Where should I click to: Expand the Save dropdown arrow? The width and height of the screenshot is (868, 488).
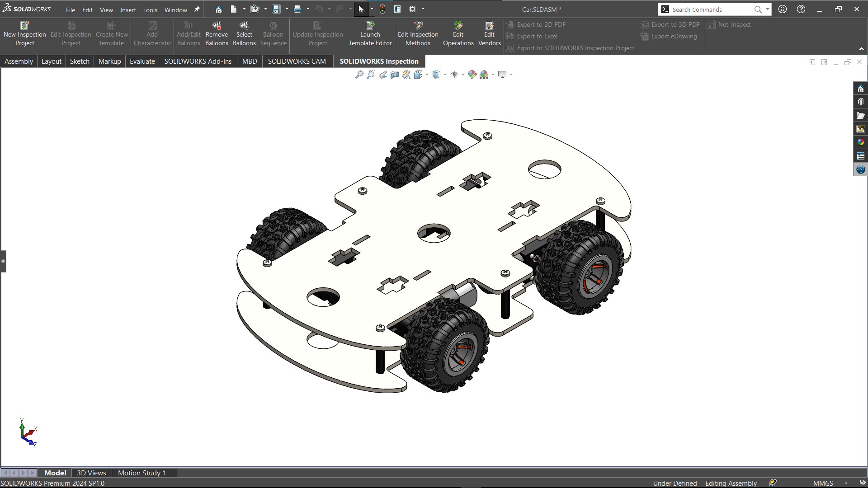pyautogui.click(x=287, y=9)
